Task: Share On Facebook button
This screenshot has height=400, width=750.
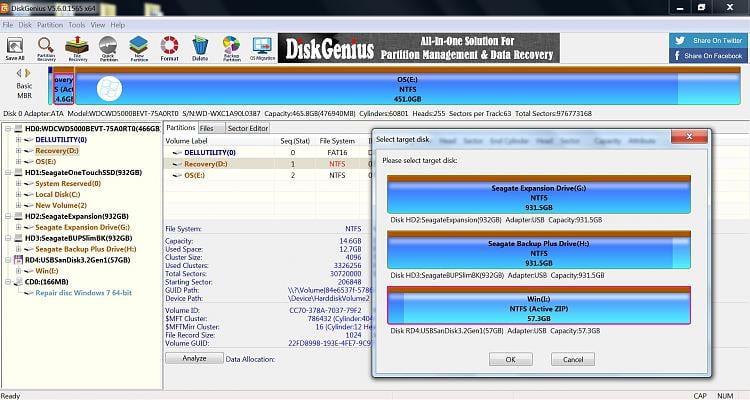Action: pos(708,56)
